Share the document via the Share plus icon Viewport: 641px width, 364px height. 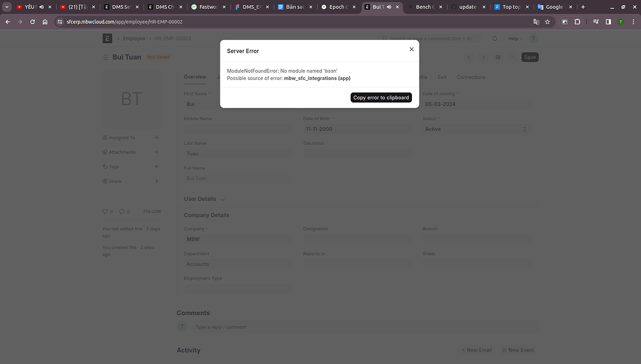[x=156, y=181]
